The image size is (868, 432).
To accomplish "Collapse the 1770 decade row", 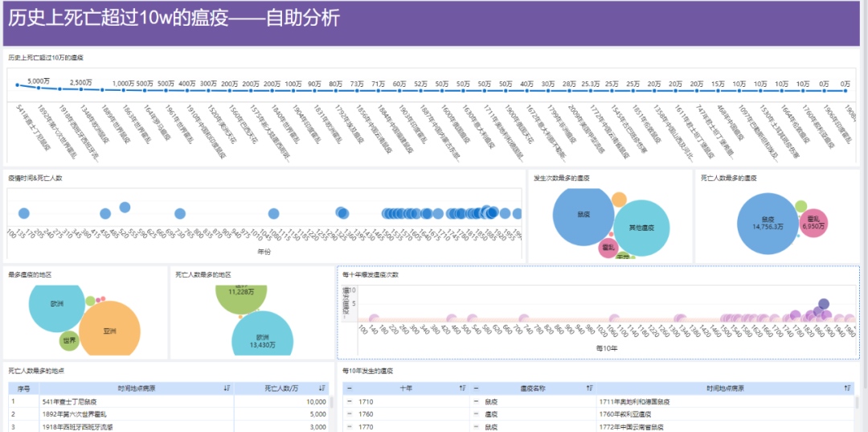I will pyautogui.click(x=350, y=427).
